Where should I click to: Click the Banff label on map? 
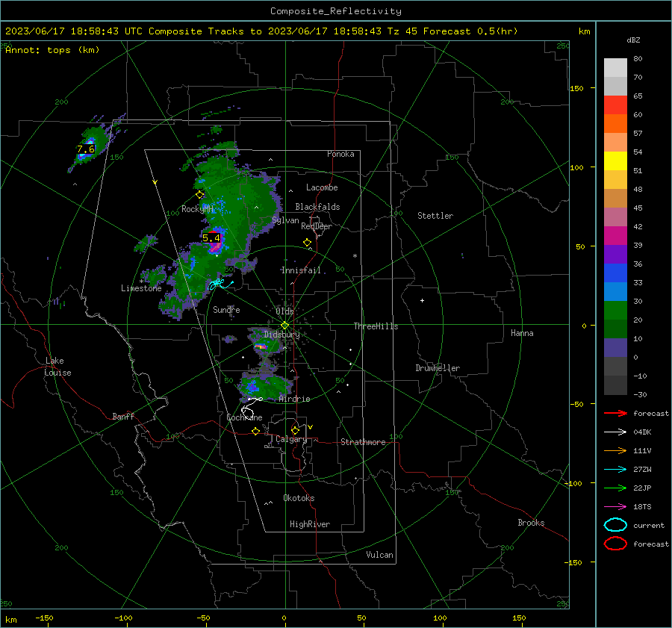pyautogui.click(x=123, y=417)
